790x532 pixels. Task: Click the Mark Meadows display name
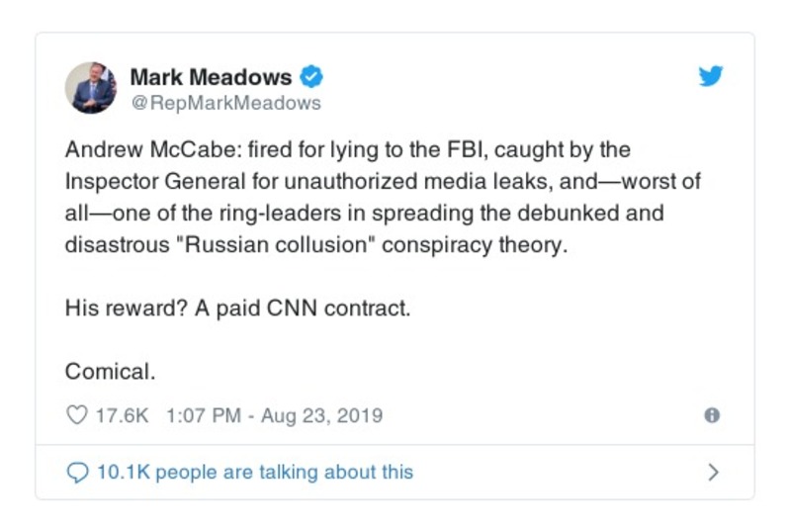pos(211,76)
